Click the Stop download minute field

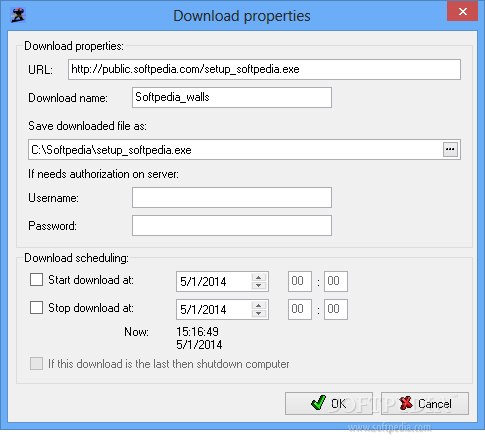(x=336, y=309)
